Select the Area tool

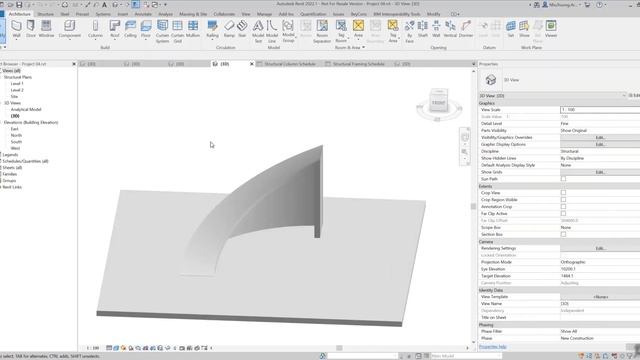358,29
